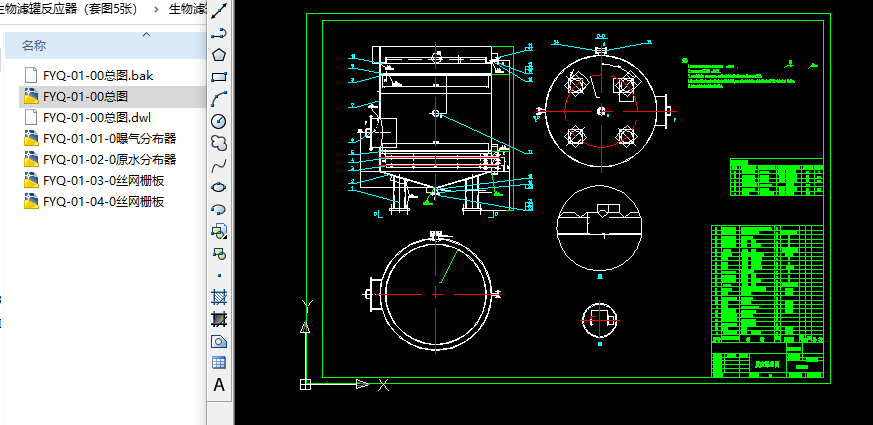
Task: Activate the Spline curve tool
Action: [x=219, y=164]
